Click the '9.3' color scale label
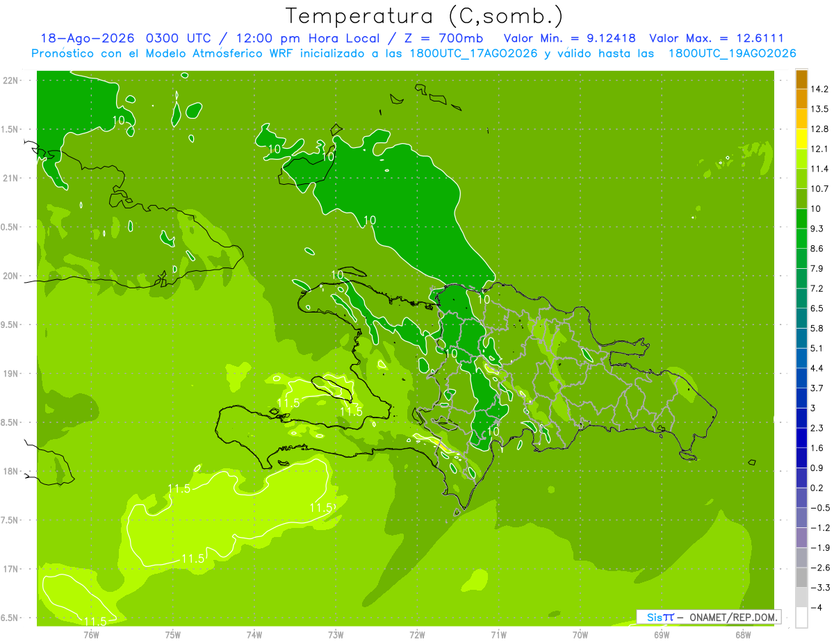Image resolution: width=834 pixels, height=644 pixels. coord(817,229)
